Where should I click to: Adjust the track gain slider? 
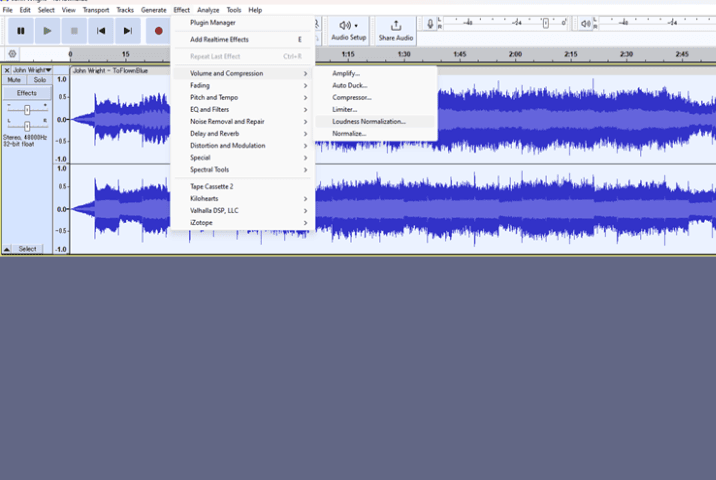27,110
